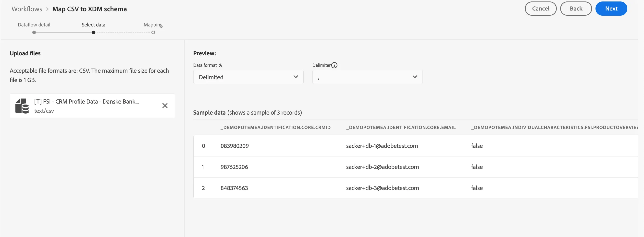
Task: Click sacker+db-3@adobetest.com cell
Action: 382,188
